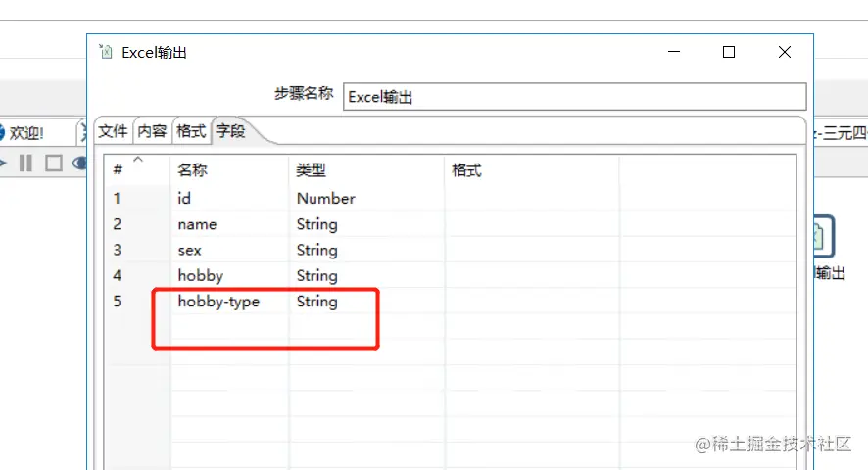Image resolution: width=868 pixels, height=470 pixels.
Task: Click the String type cell for sex
Action: pos(366,250)
